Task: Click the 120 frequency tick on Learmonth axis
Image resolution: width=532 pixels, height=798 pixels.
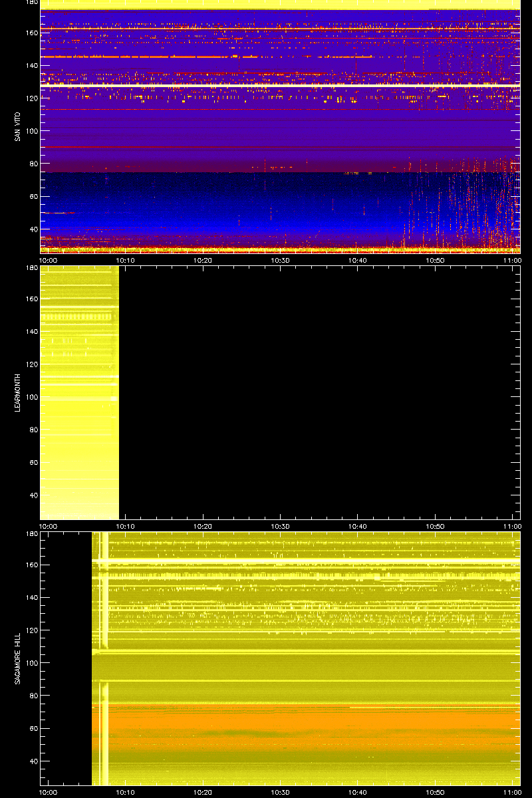Action: (31, 364)
